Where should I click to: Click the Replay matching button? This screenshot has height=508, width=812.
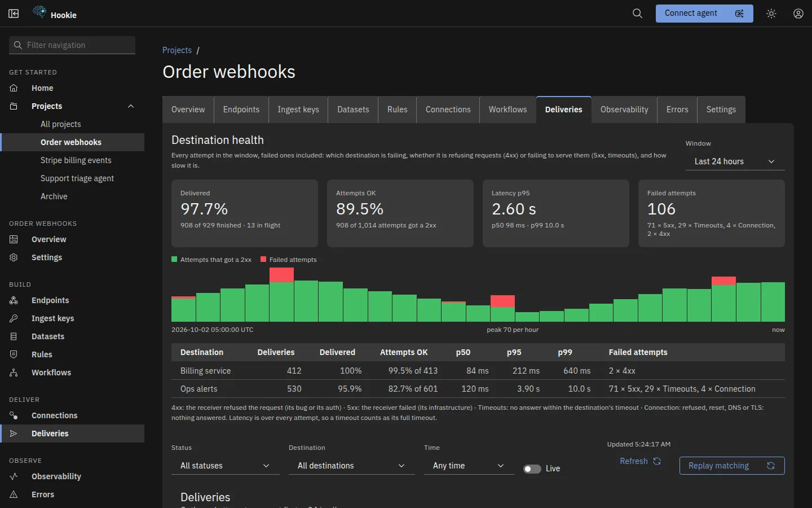[x=732, y=466]
